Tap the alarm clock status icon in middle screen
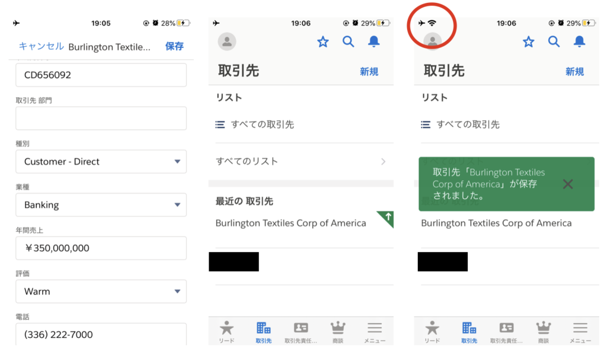Image resolution: width=607 pixels, height=364 pixels. point(355,23)
